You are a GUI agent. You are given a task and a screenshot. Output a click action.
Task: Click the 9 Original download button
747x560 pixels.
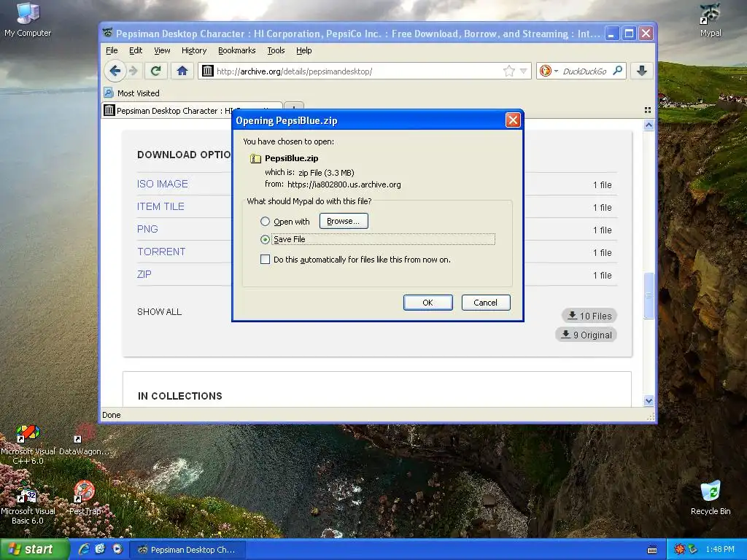coord(586,335)
